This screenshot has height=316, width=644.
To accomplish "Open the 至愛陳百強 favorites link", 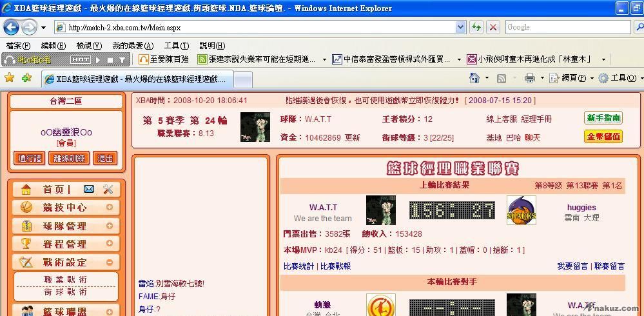I will click(x=164, y=59).
